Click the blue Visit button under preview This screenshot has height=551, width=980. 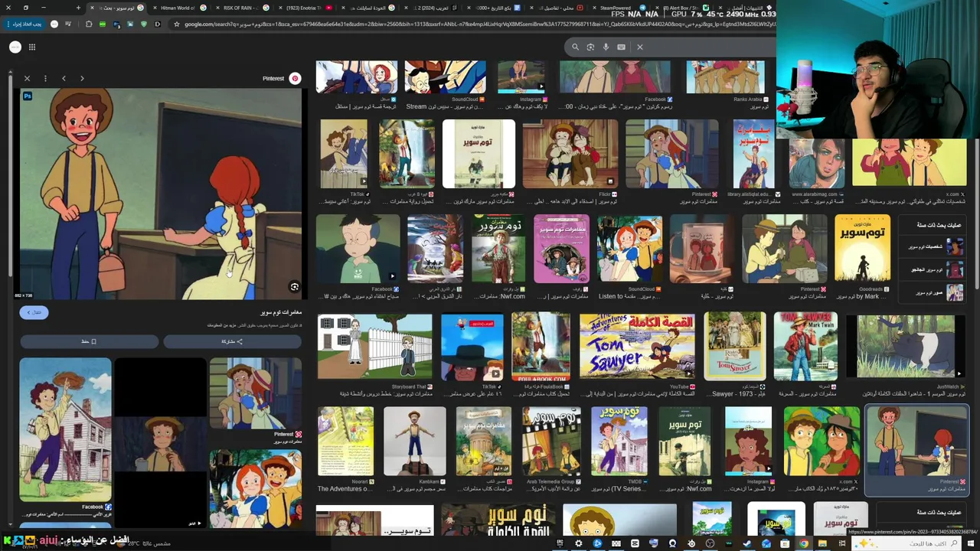(34, 312)
